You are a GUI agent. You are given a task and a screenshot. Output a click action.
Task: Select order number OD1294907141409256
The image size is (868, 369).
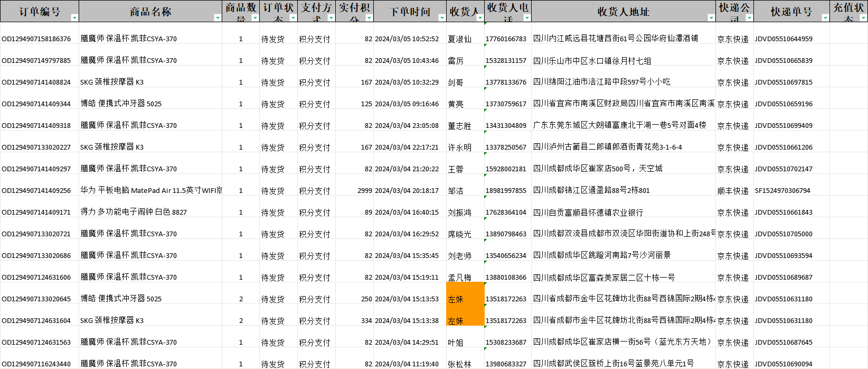tap(36, 191)
